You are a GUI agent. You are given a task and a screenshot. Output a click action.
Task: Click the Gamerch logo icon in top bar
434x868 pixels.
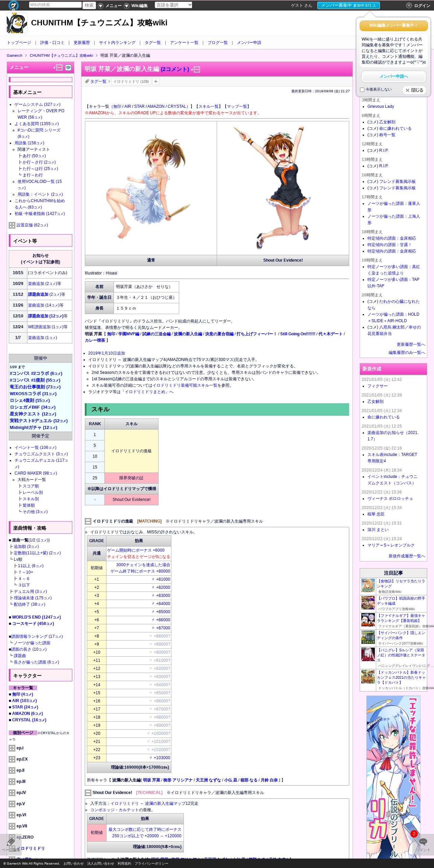tap(14, 5)
